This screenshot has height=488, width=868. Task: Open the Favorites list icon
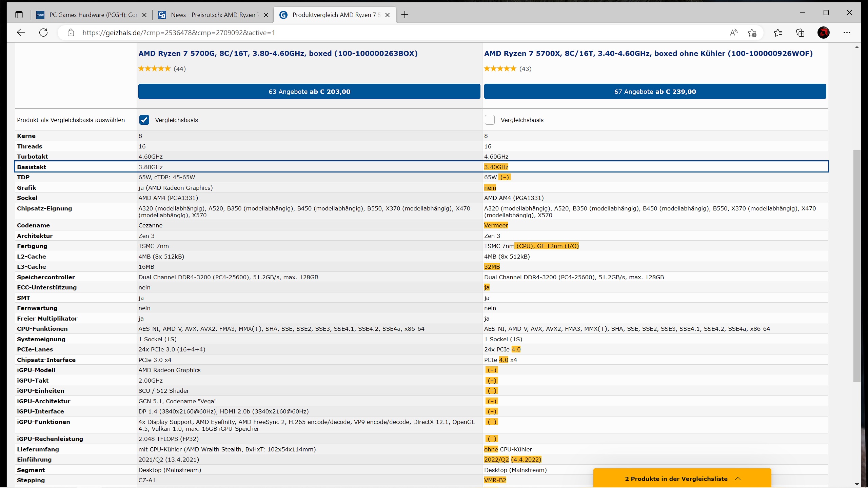(x=778, y=33)
